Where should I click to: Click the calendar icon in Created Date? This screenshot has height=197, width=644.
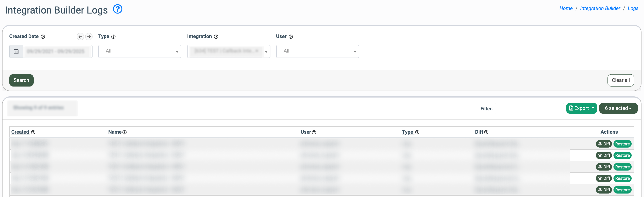(x=16, y=52)
